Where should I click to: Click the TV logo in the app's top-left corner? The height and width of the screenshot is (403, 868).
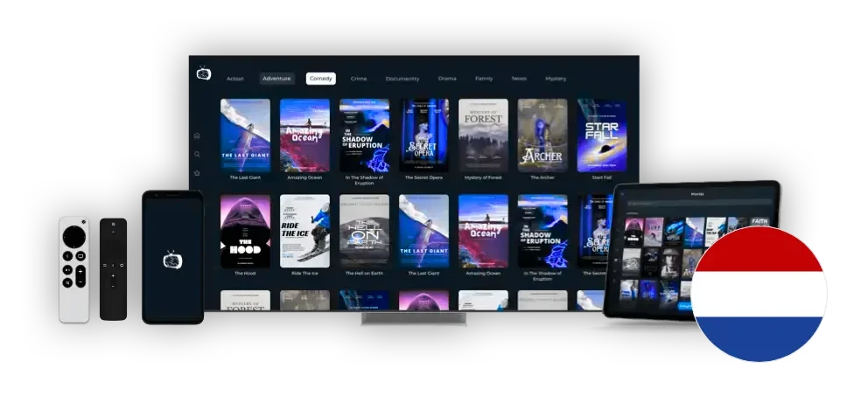click(204, 73)
